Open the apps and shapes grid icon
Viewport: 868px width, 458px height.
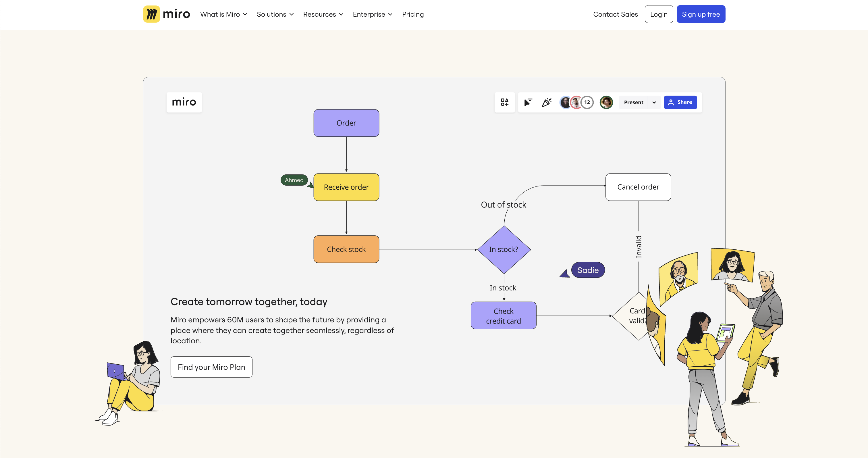[504, 102]
